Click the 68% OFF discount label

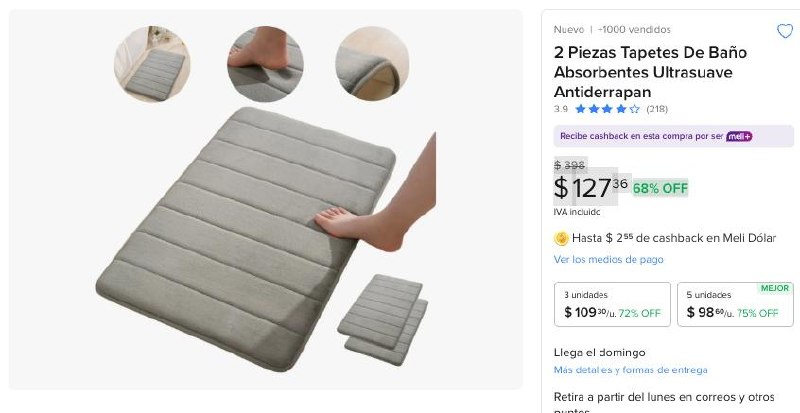coord(660,188)
